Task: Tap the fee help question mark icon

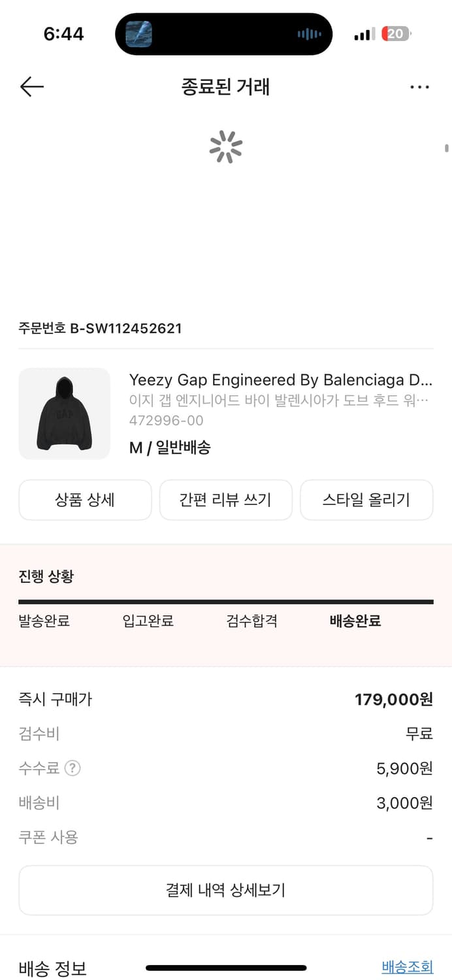Action: (x=73, y=768)
